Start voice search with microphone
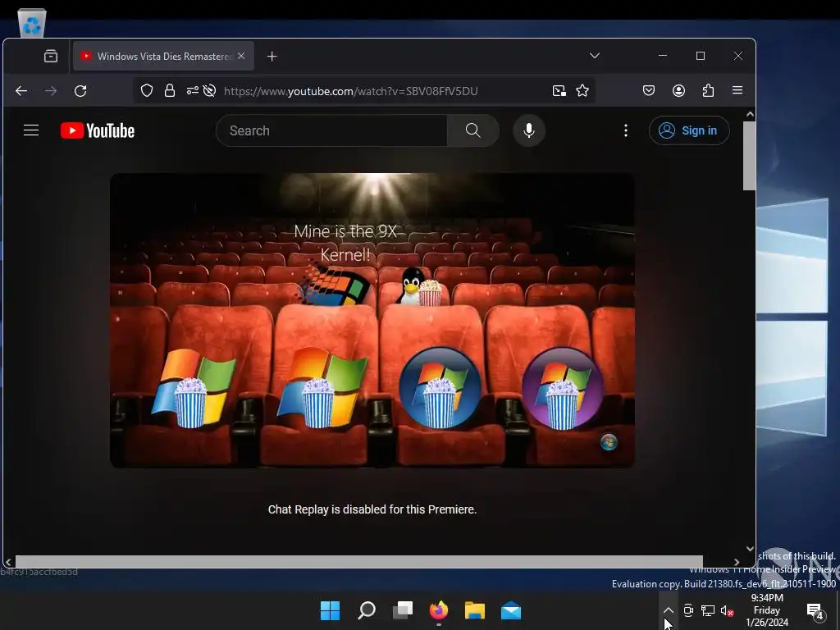 [x=529, y=130]
